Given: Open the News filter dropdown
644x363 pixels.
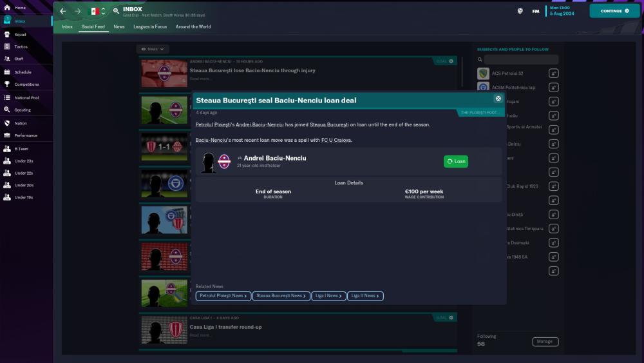Looking at the screenshot, I should [x=153, y=49].
